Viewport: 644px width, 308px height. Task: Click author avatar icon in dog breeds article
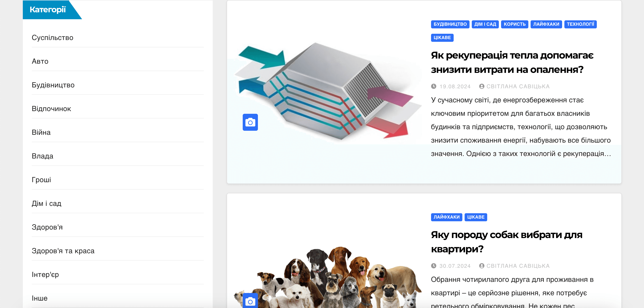[x=482, y=266]
